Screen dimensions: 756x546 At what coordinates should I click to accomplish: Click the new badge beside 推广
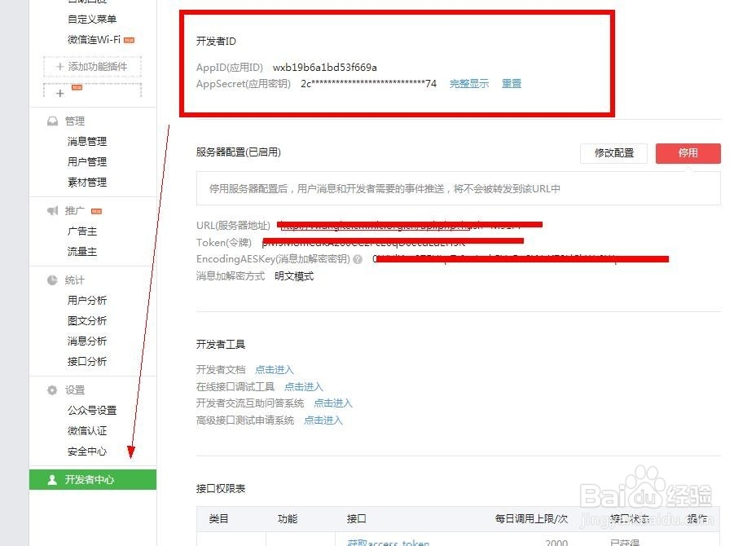tap(96, 211)
